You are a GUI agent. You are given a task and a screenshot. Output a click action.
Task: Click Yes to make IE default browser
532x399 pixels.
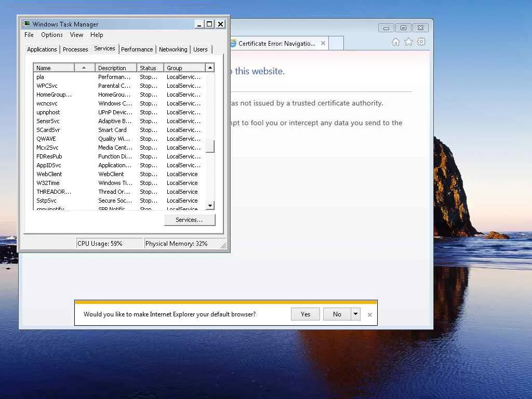pos(305,314)
